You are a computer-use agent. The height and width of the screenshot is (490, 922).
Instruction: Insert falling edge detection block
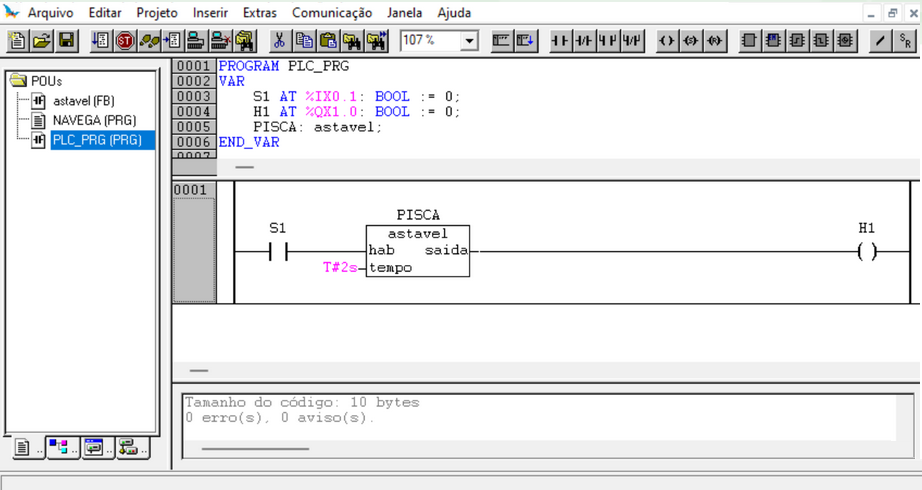point(821,41)
